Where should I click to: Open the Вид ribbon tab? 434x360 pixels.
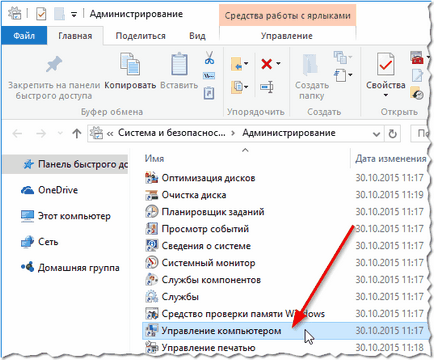click(197, 36)
